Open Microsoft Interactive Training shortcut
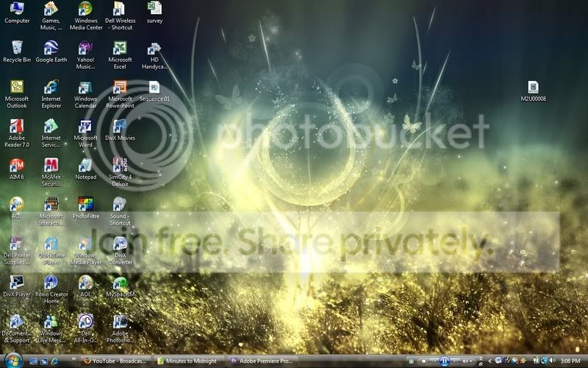This screenshot has width=588, height=368. click(x=51, y=211)
